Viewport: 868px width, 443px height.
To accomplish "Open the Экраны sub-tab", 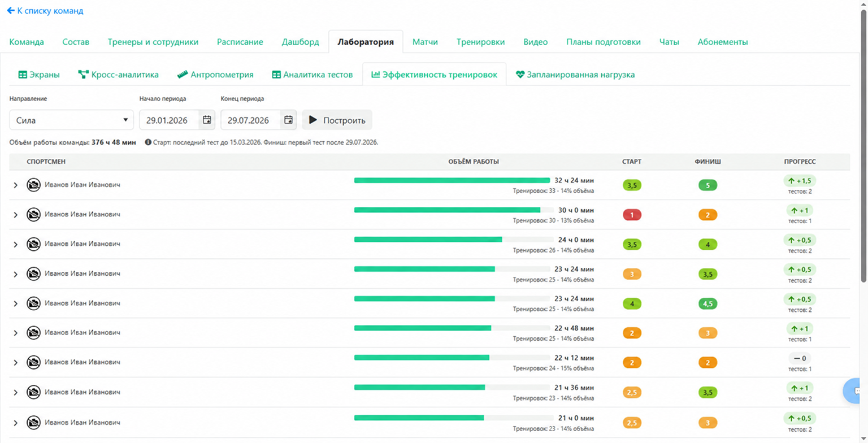I will (39, 75).
